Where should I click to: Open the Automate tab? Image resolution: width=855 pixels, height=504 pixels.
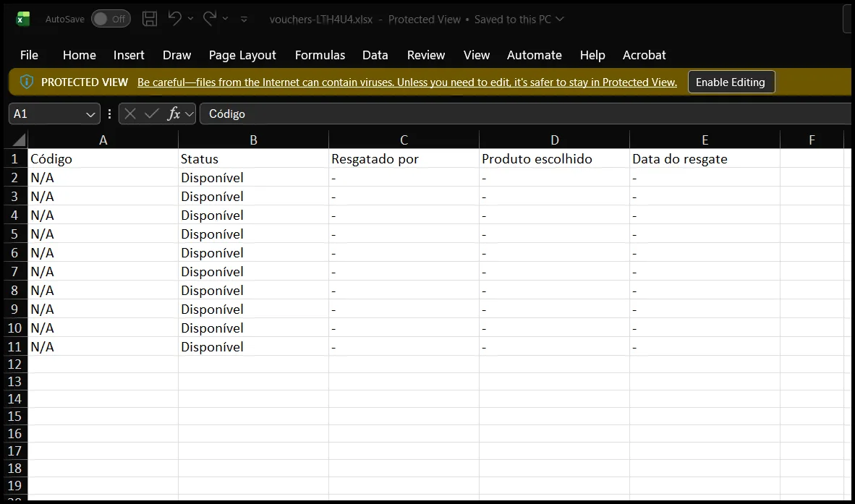(534, 55)
